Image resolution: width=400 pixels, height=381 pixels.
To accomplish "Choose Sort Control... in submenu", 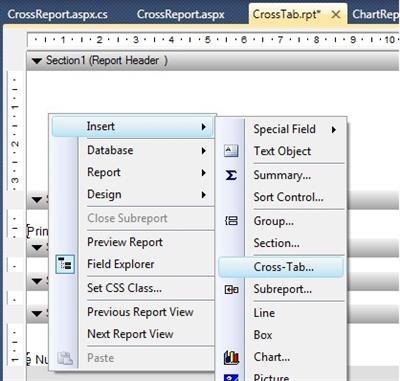I will pyautogui.click(x=288, y=197).
